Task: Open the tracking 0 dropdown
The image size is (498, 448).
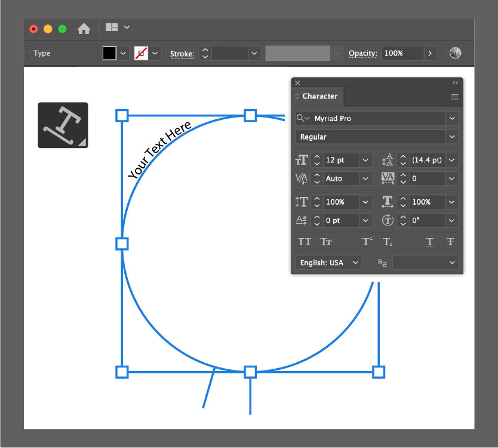Action: click(x=451, y=178)
